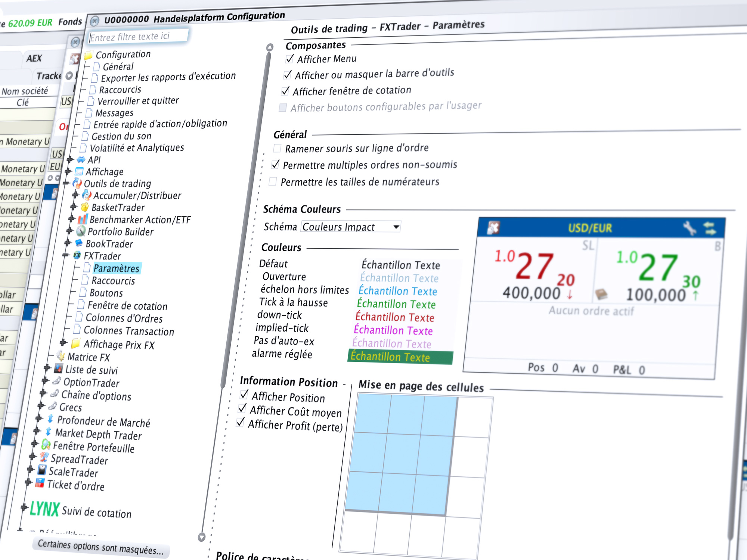Click the down-tick red Échantillon Texte
This screenshot has width=747, height=560.
[395, 317]
